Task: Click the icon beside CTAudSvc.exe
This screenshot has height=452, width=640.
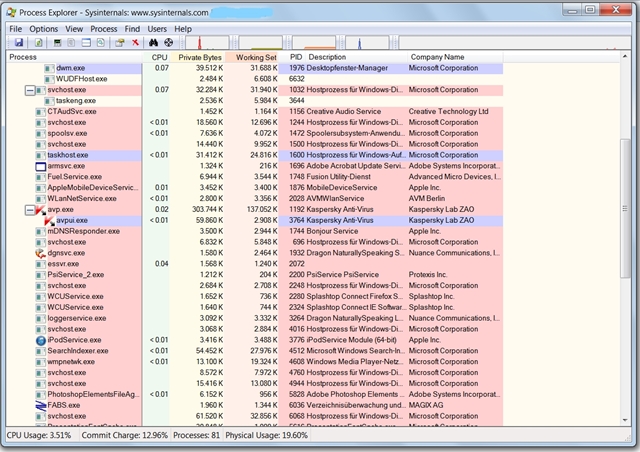Action: (40, 112)
